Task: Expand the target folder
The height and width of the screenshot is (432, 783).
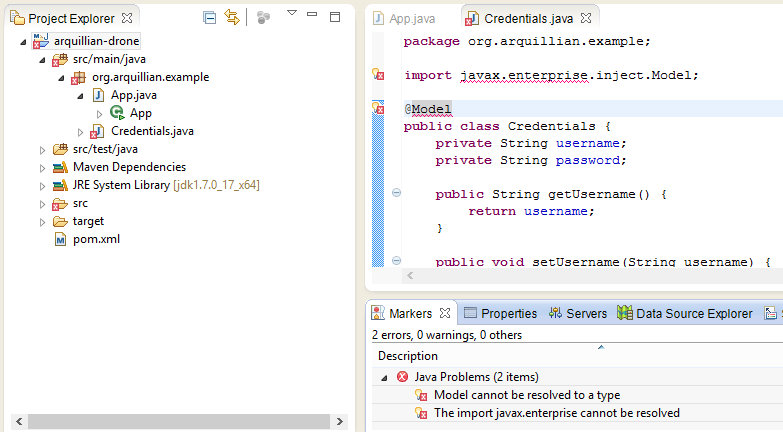Action: (x=42, y=222)
